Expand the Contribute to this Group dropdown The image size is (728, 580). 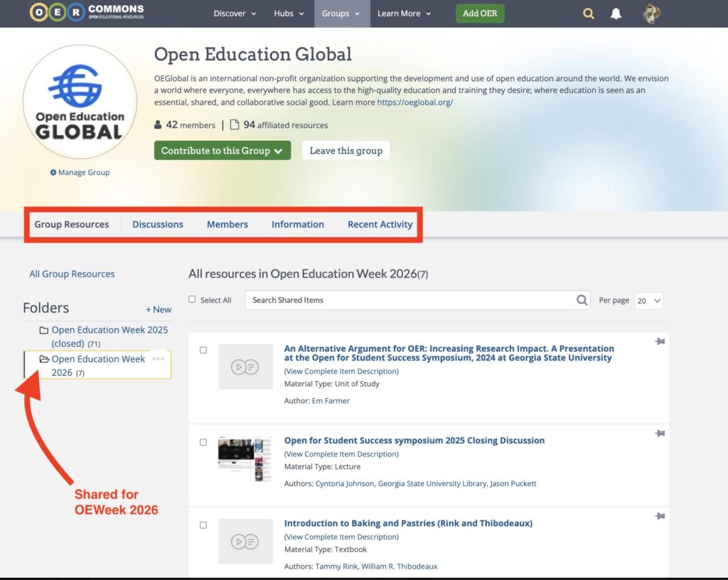pyautogui.click(x=222, y=151)
